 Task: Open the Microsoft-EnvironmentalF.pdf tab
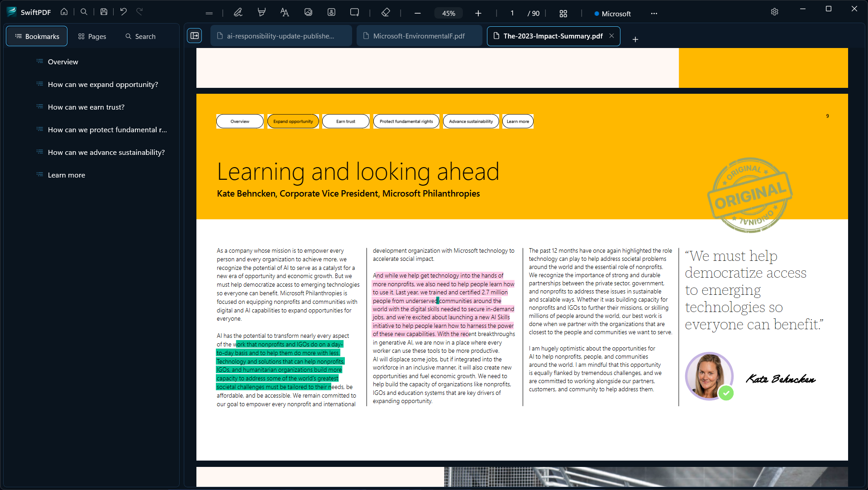(419, 36)
